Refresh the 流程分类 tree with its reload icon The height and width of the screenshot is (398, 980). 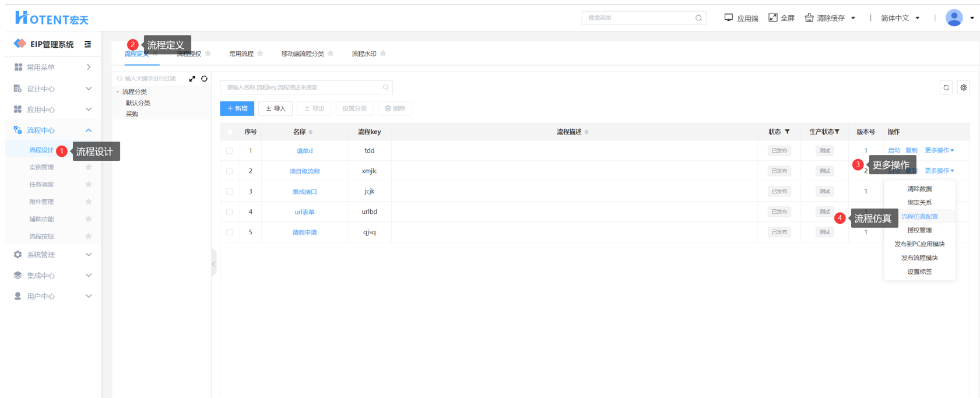click(x=204, y=79)
